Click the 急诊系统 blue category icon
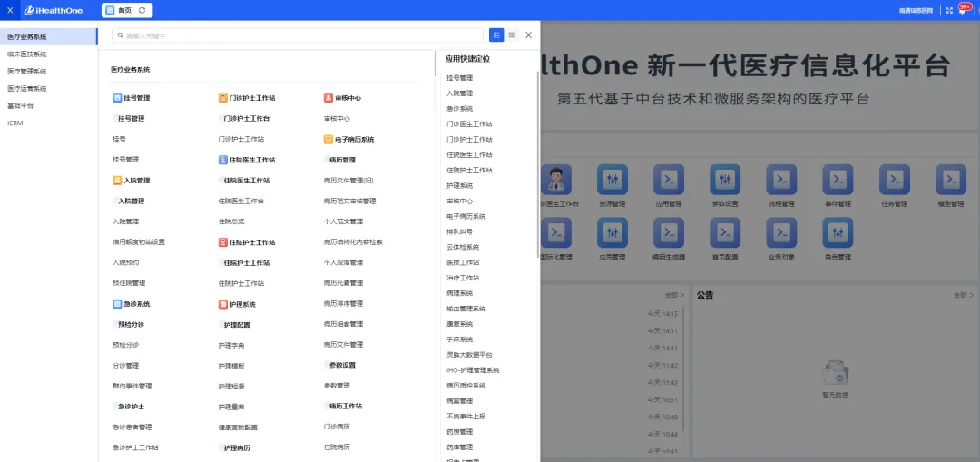Viewport: 980px width, 462px height. [x=117, y=304]
